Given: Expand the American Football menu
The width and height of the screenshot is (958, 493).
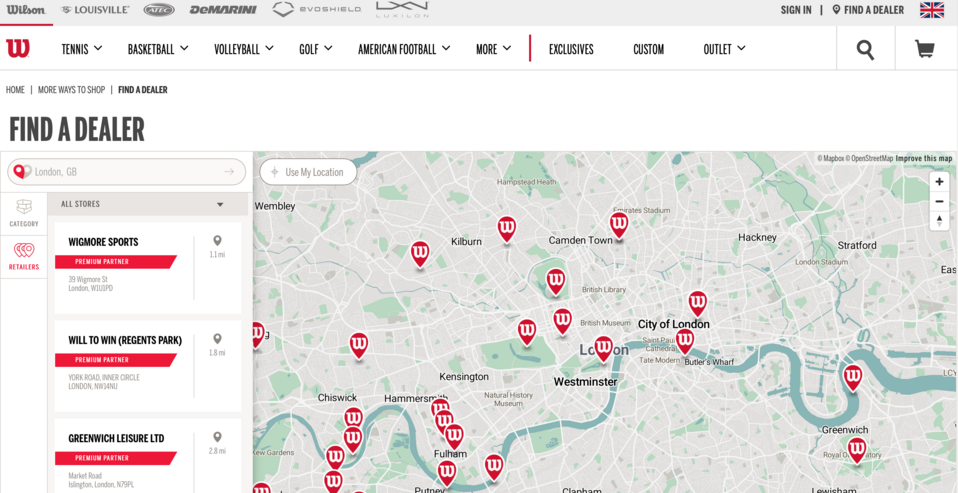Looking at the screenshot, I should (x=404, y=49).
